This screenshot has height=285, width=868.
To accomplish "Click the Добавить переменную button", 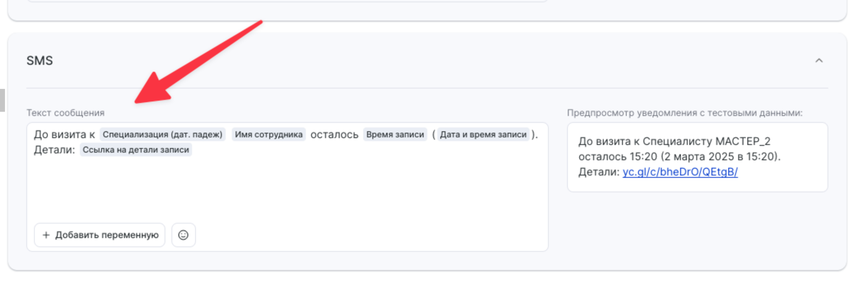I will (100, 235).
